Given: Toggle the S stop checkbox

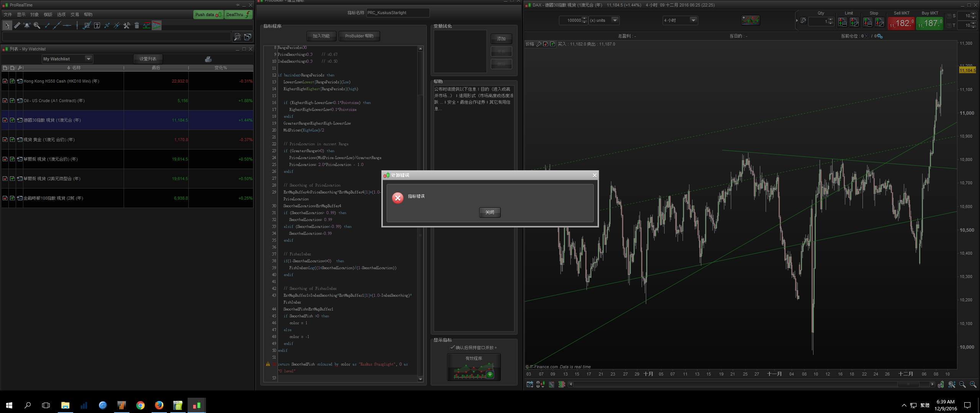Looking at the screenshot, I should (949, 16).
